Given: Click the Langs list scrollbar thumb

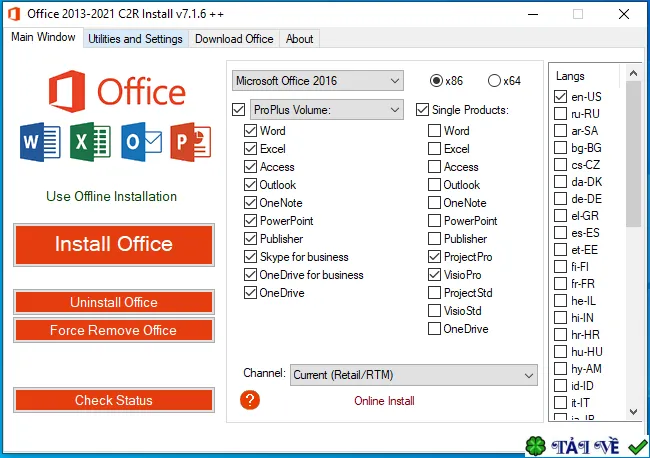Looking at the screenshot, I should tap(633, 154).
